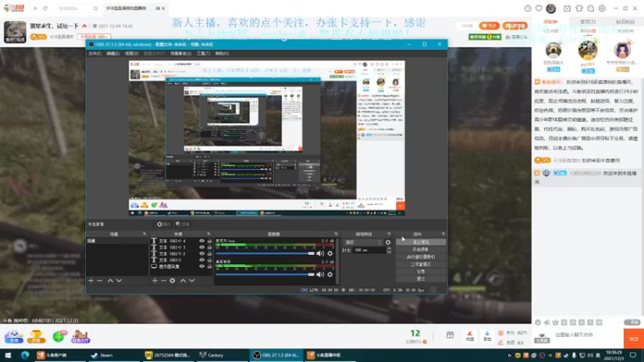
Task: Toggle the switch at chat toolbar right
Action: [632, 323]
